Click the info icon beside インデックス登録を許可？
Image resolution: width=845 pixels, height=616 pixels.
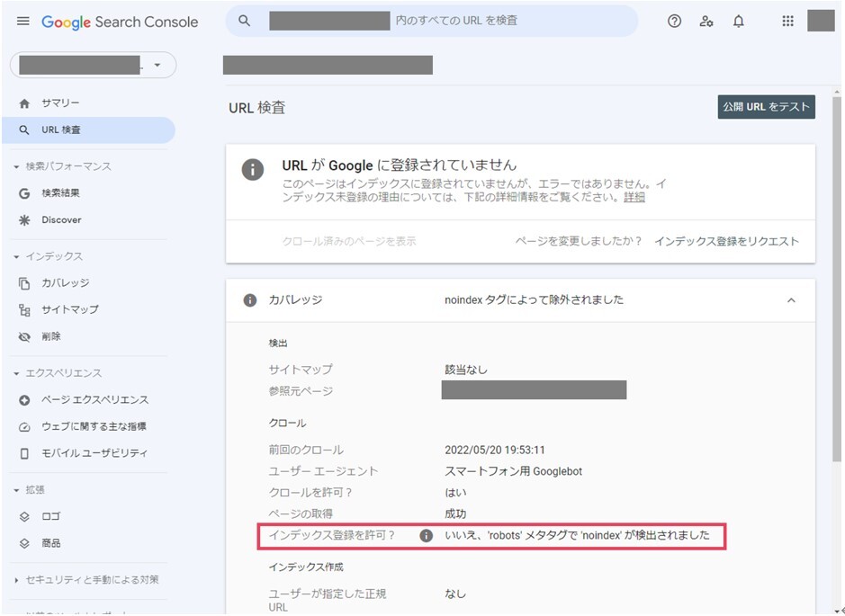pyautogui.click(x=426, y=536)
